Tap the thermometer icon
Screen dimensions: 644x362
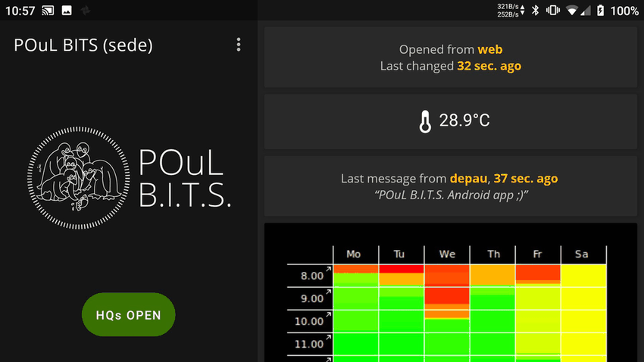425,121
